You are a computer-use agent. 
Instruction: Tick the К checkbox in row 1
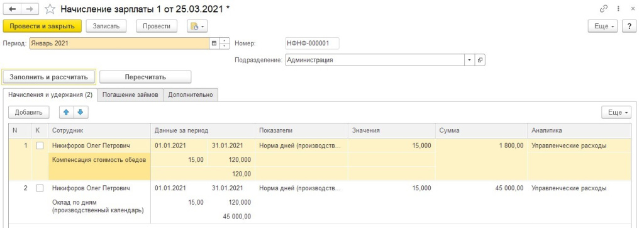pyautogui.click(x=40, y=145)
